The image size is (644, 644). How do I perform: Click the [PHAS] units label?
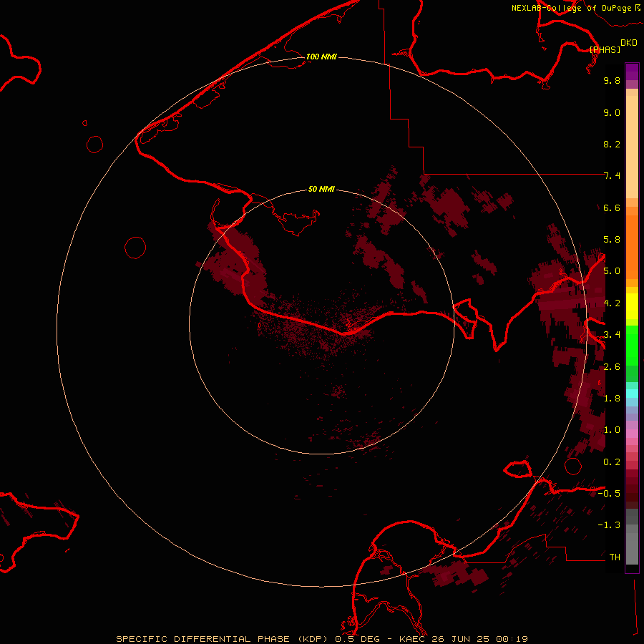click(605, 49)
